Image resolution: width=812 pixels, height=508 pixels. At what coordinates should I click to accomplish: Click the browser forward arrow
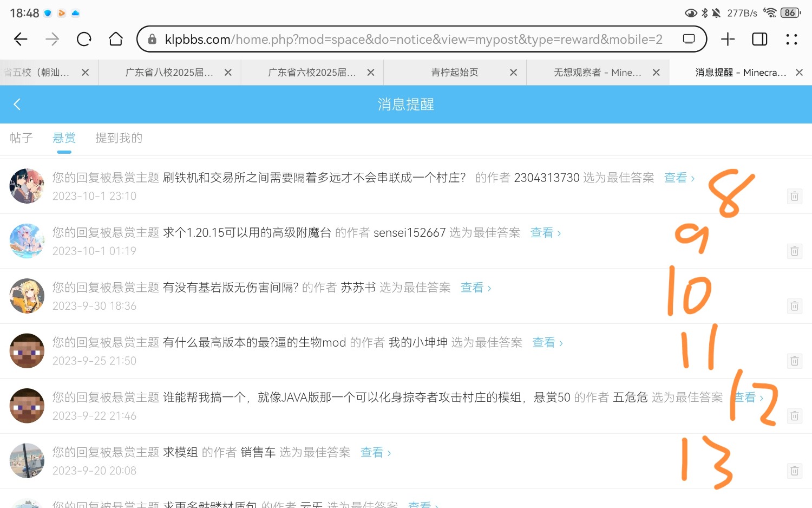[x=52, y=39]
